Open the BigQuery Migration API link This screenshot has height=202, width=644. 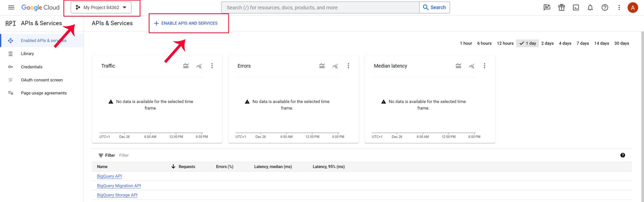click(119, 186)
